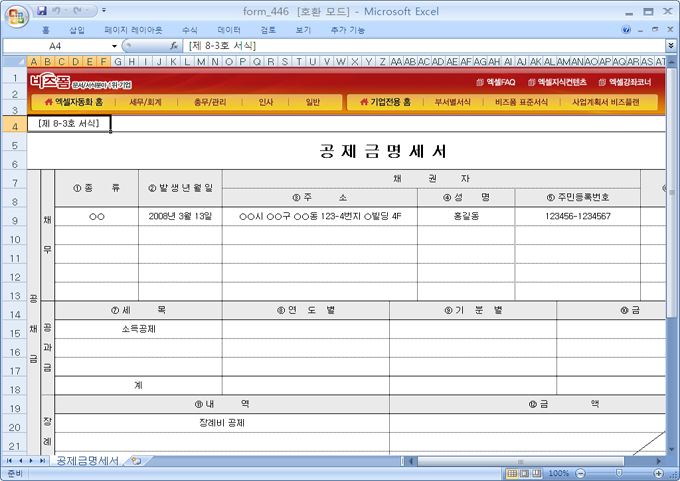Image resolution: width=680 pixels, height=481 pixels.
Task: Zoom out with the minus icon
Action: 581,473
